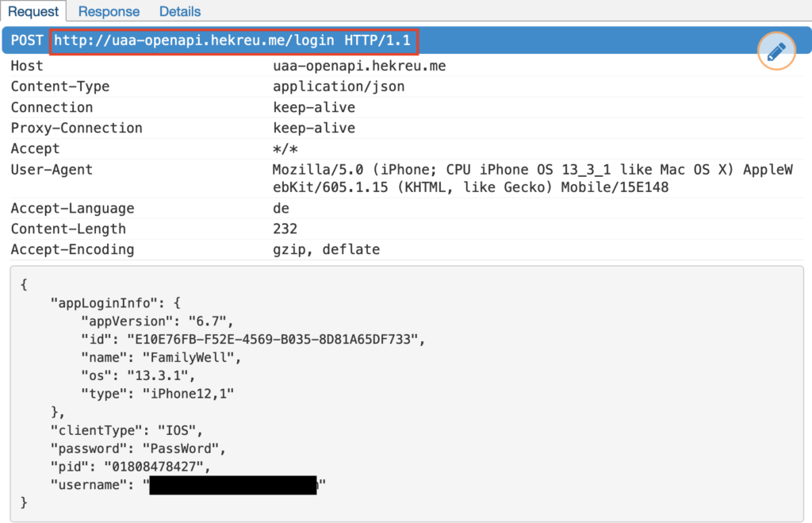Click the redacted username field

(x=234, y=485)
